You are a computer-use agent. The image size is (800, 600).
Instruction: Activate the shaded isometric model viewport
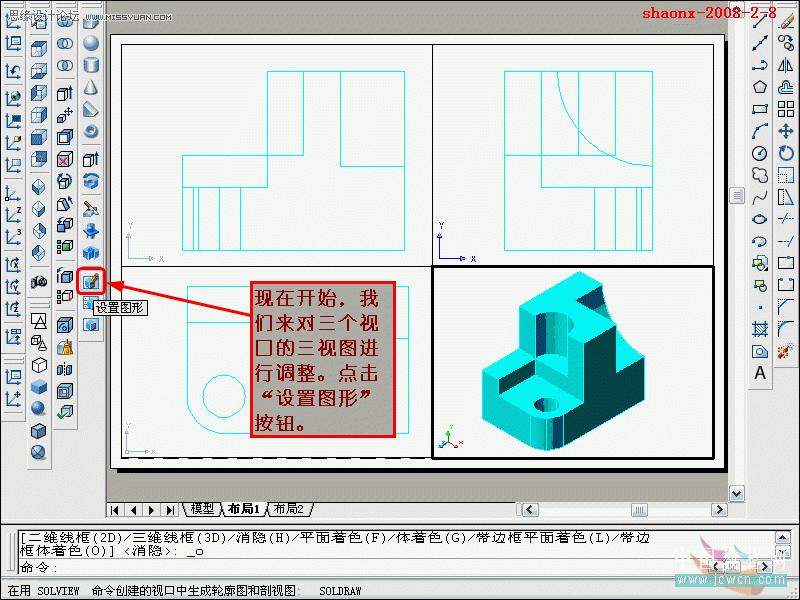(573, 362)
